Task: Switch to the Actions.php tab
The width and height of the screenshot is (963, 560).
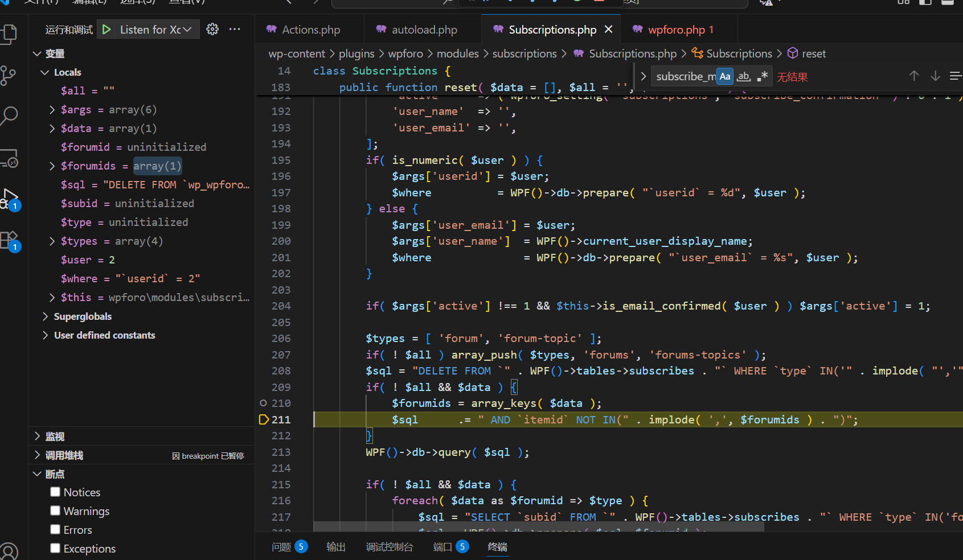Action: (x=310, y=30)
